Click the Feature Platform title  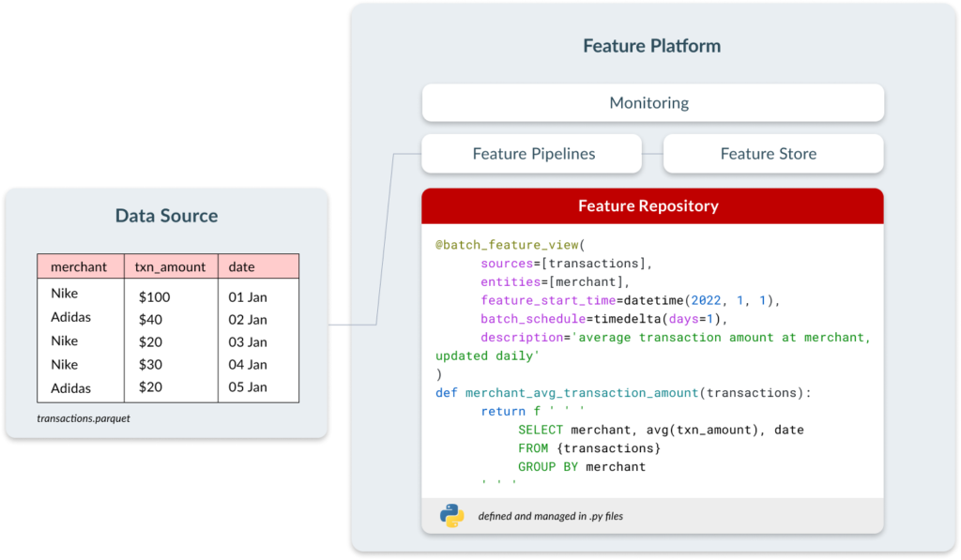[651, 46]
